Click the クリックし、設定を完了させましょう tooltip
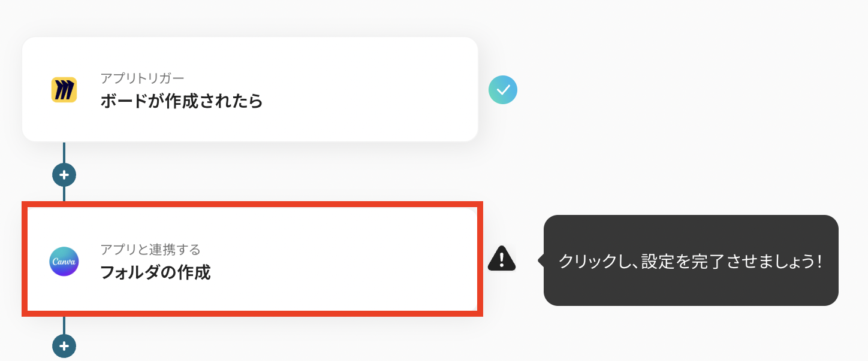 point(690,261)
